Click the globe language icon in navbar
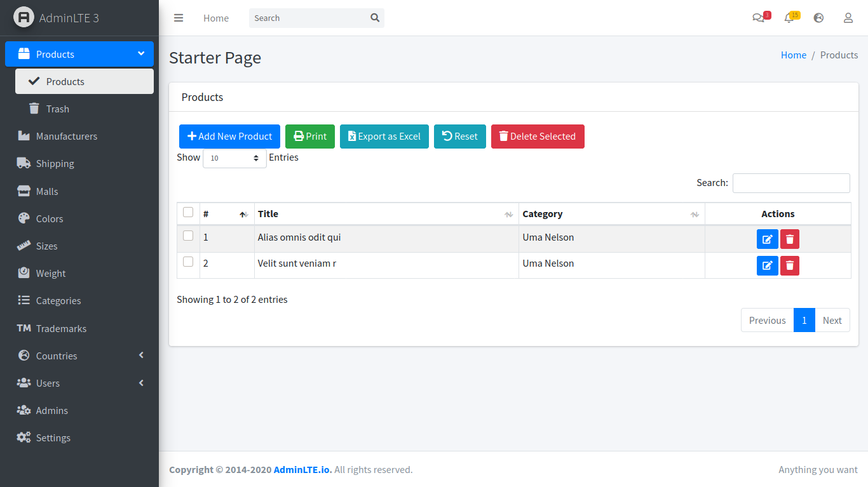This screenshot has height=487, width=868. (x=818, y=18)
